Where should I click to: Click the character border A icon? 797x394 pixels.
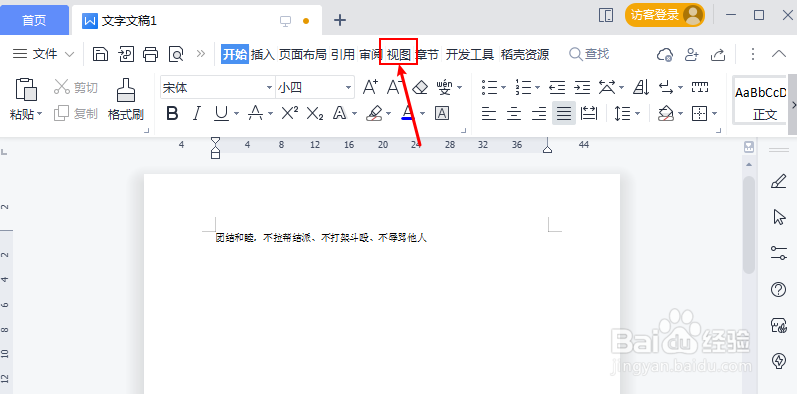(x=442, y=113)
